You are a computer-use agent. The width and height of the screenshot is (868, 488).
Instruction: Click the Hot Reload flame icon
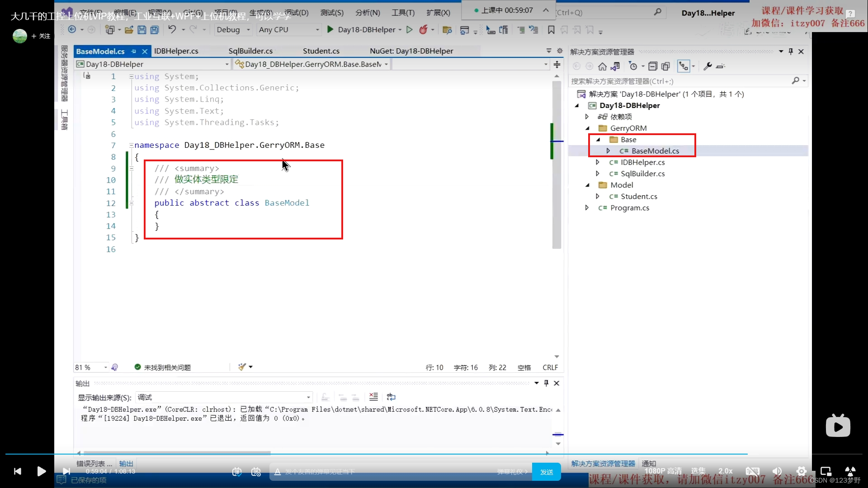pyautogui.click(x=423, y=30)
